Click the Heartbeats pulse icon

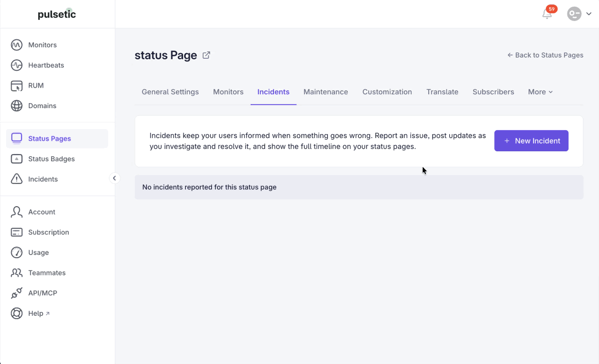pos(17,65)
